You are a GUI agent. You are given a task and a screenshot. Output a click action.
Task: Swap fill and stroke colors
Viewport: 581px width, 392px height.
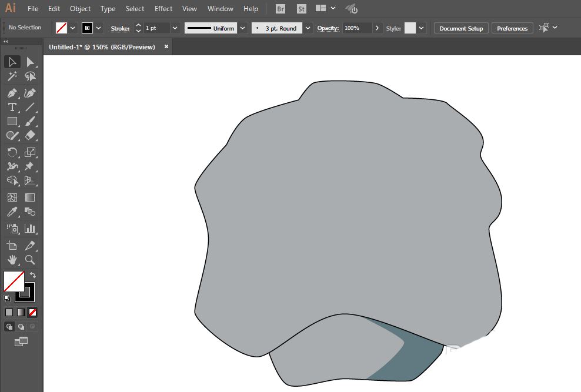33,275
